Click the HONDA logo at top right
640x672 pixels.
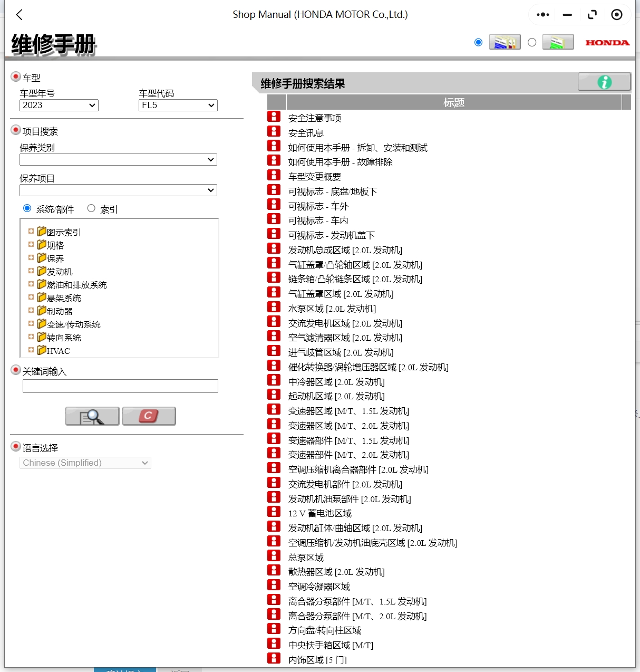click(x=606, y=42)
